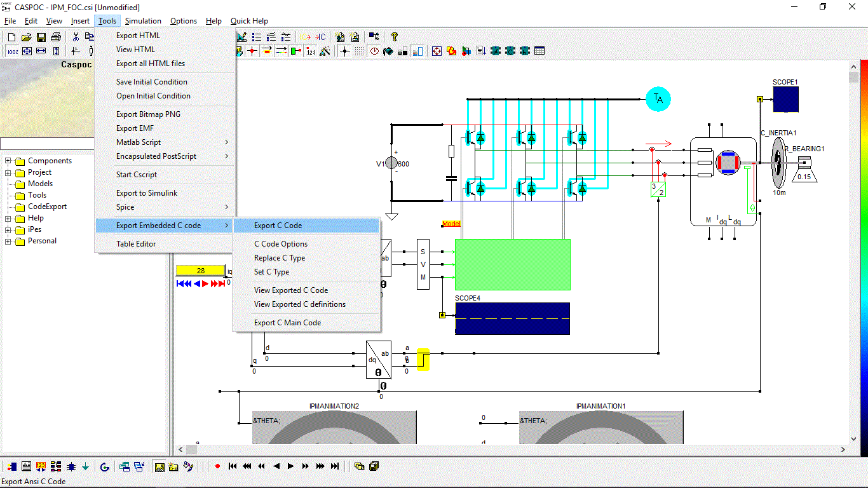Click the fit-horizontal double arrow icon

coord(41,51)
